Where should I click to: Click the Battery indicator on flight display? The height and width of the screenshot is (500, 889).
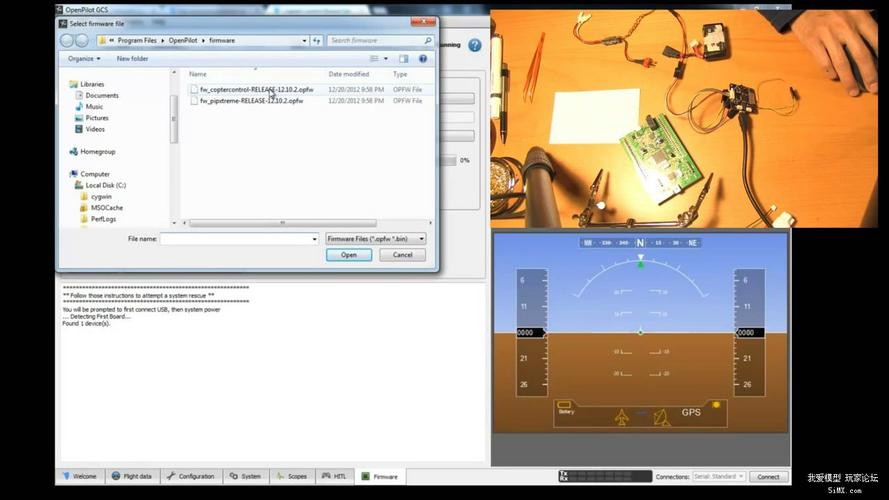coord(565,407)
